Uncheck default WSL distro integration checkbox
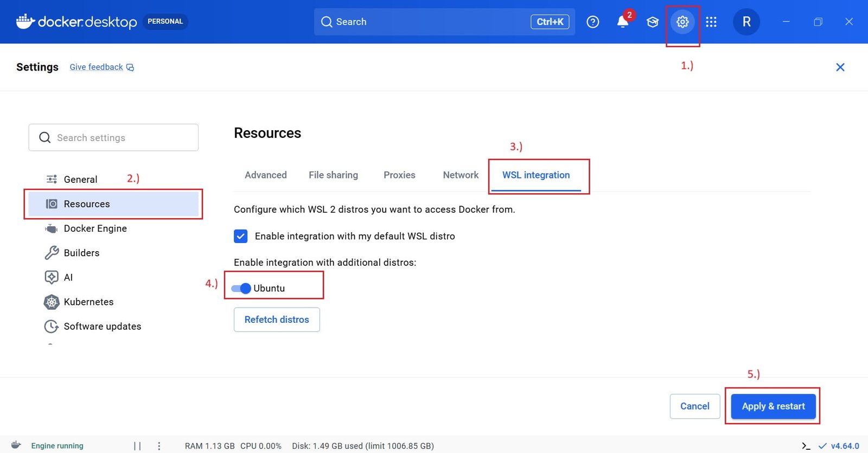The image size is (868, 453). point(241,236)
